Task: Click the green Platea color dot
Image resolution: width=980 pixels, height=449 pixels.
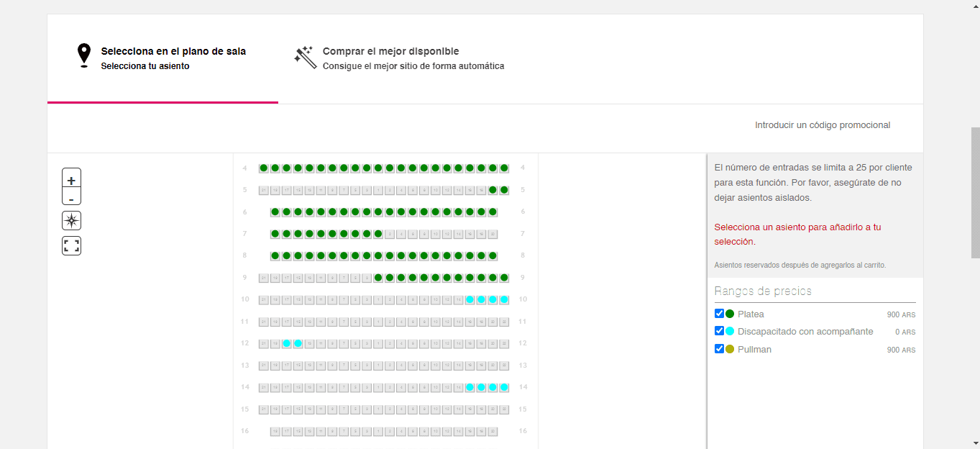Action: 730,314
